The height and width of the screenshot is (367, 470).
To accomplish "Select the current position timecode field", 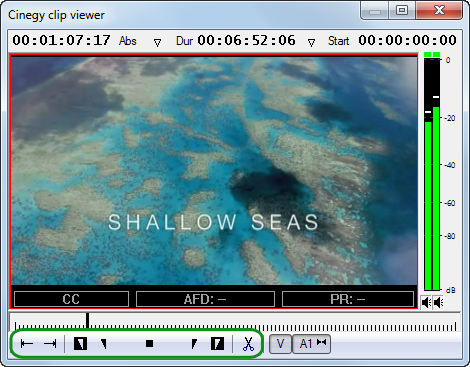I will pyautogui.click(x=61, y=40).
